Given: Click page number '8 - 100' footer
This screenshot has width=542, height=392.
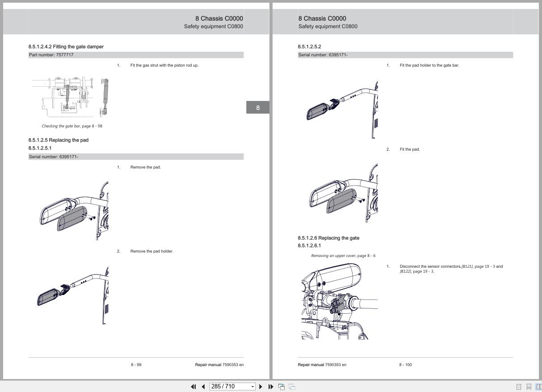Looking at the screenshot, I should (x=406, y=365).
